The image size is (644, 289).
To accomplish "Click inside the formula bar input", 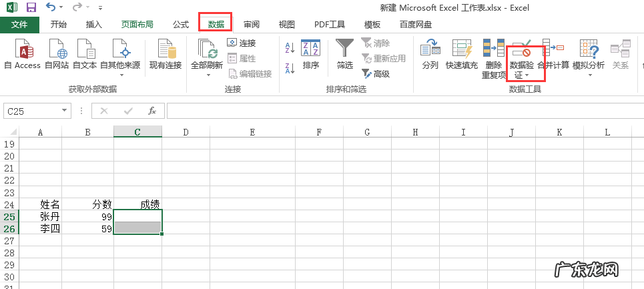I will pyautogui.click(x=400, y=111).
